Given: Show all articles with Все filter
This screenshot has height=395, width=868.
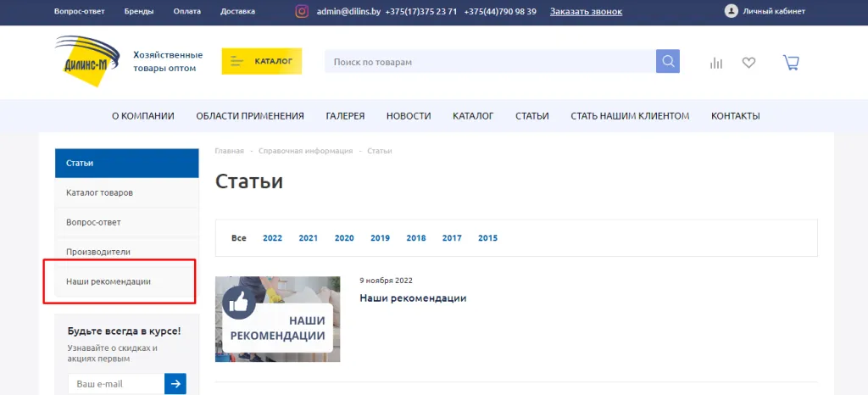Looking at the screenshot, I should (x=239, y=238).
